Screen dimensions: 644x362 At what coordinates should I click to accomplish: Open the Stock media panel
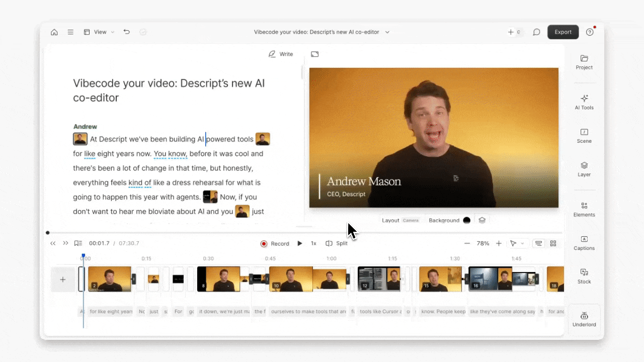584,277
